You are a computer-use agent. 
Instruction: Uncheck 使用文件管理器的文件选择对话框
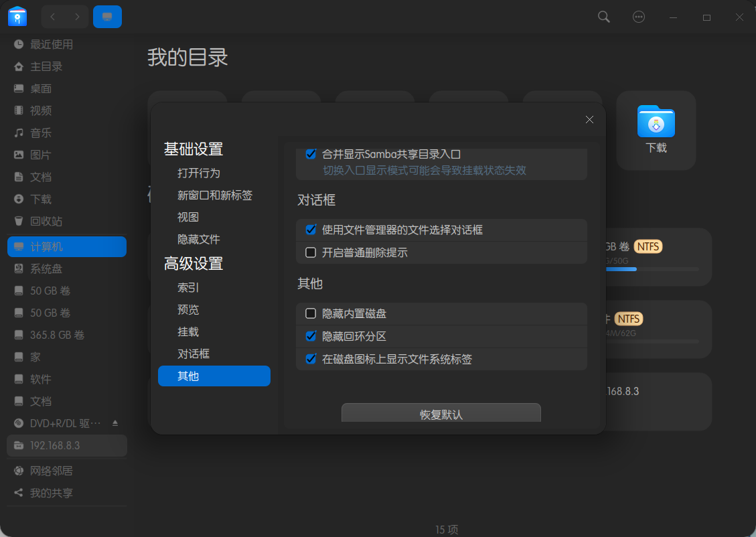click(x=311, y=230)
